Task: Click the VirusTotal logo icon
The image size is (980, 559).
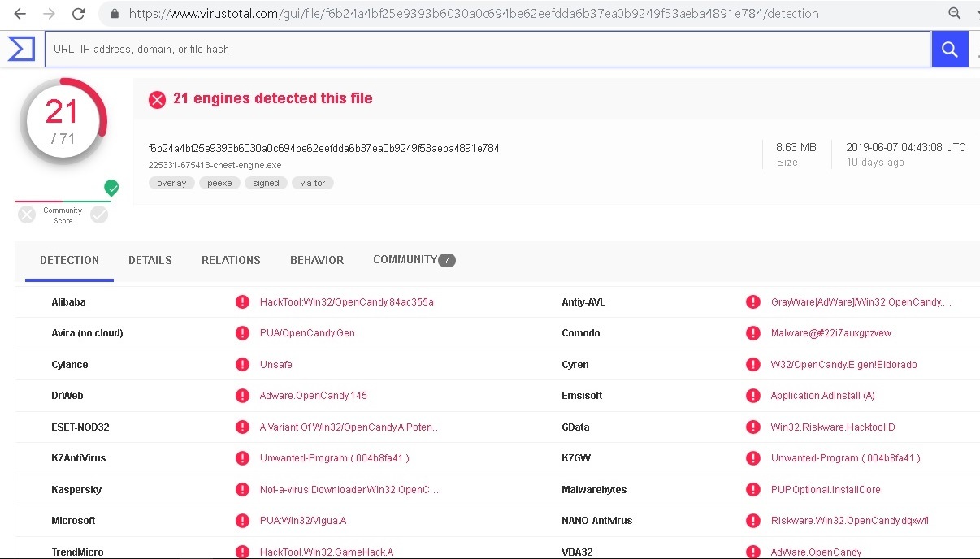Action: tap(21, 49)
